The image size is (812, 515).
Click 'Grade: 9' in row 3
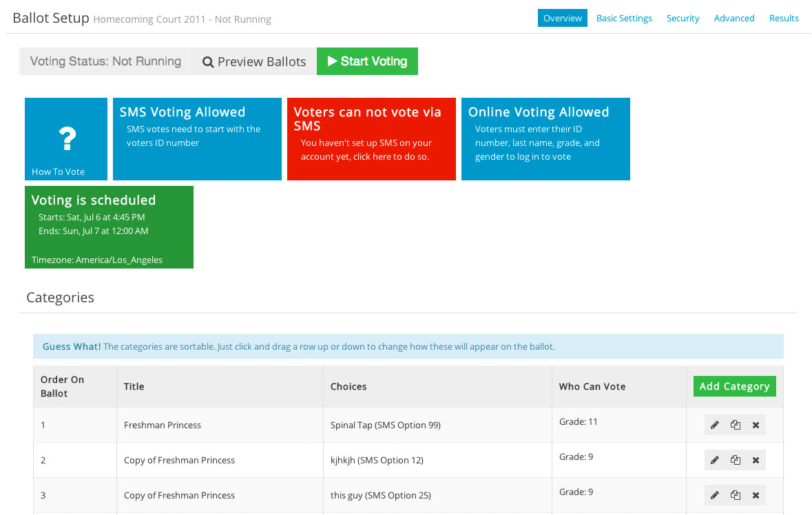(576, 492)
